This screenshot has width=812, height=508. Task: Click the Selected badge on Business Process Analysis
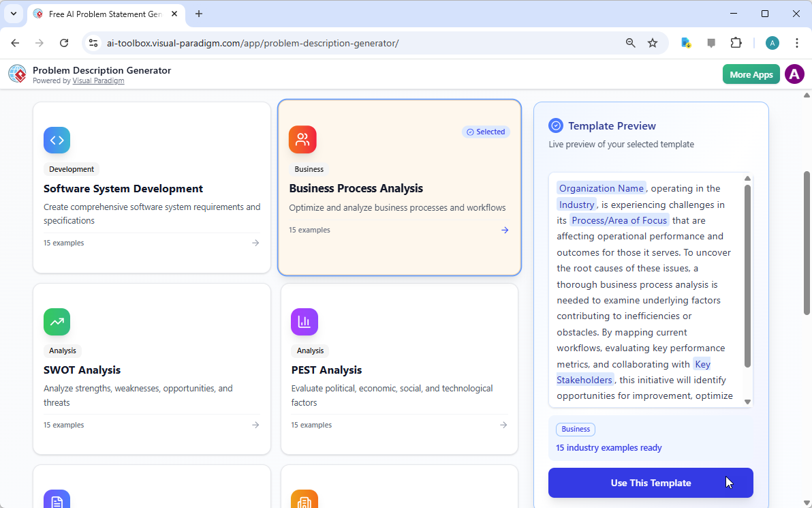pos(486,132)
